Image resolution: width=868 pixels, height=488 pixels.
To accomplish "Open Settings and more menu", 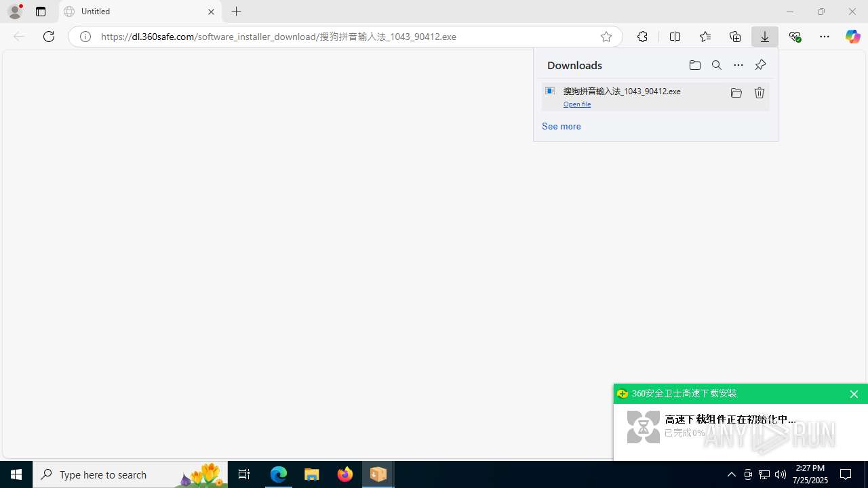I will [825, 37].
